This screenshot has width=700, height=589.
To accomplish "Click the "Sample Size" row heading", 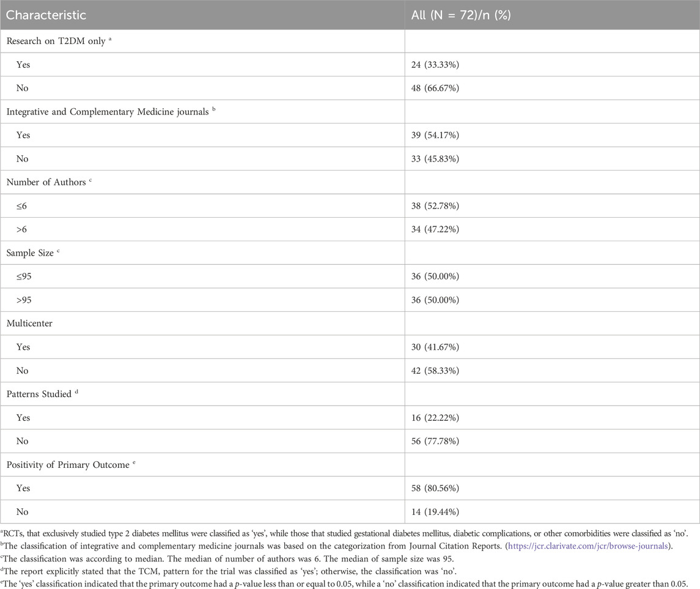I will [32, 253].
